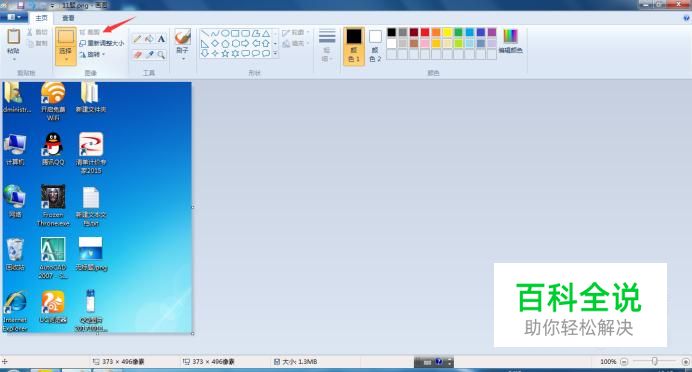Screen dimensions: 692x372
Task: Click the Paint Help question mark icon
Action: coord(686,18)
